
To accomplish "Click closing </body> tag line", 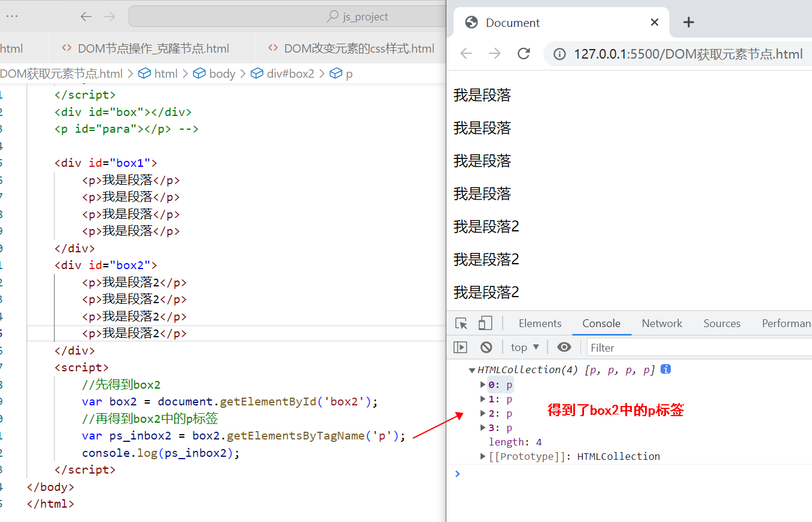I will click(50, 487).
